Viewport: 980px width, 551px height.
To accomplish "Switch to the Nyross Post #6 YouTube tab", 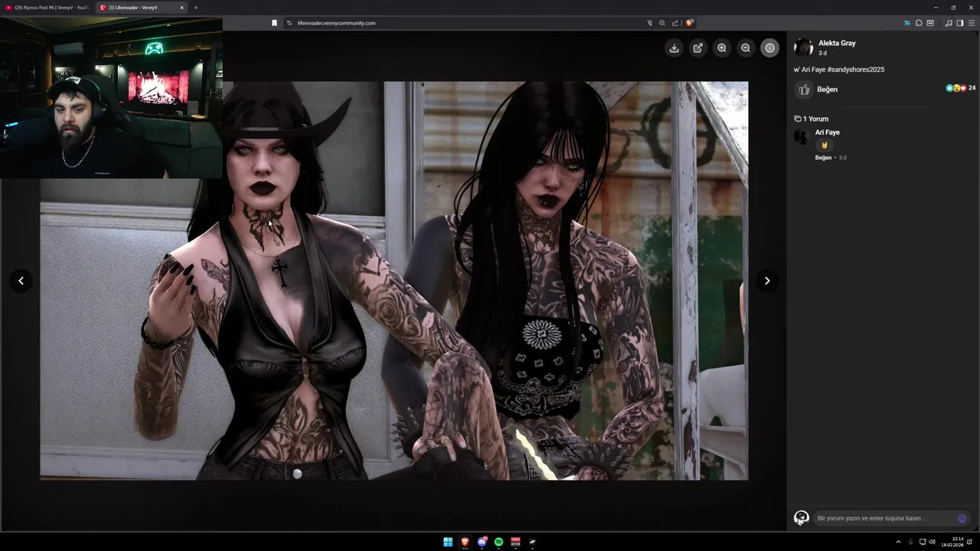I will click(46, 8).
